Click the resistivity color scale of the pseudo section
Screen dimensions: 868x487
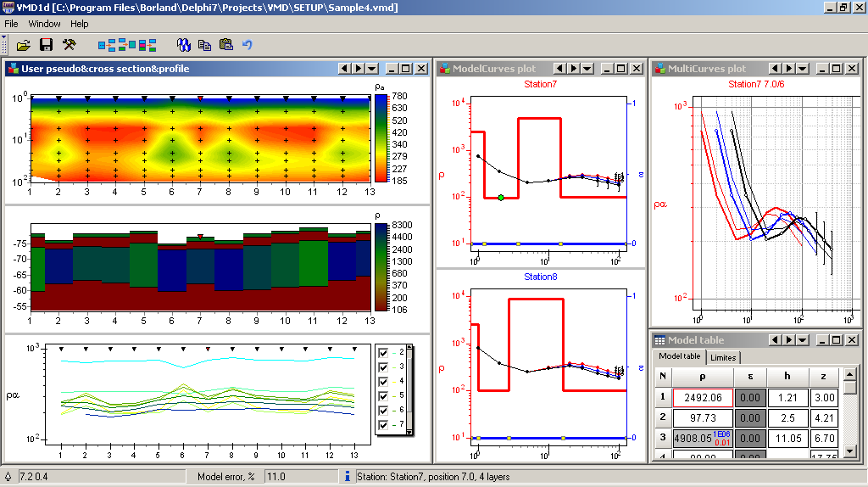click(381, 137)
